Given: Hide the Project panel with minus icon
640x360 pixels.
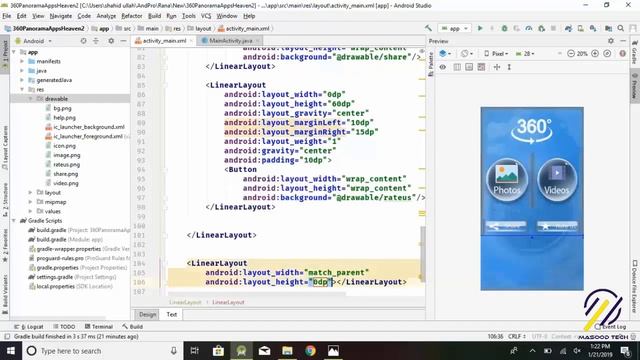Looking at the screenshot, I should tap(123, 41).
